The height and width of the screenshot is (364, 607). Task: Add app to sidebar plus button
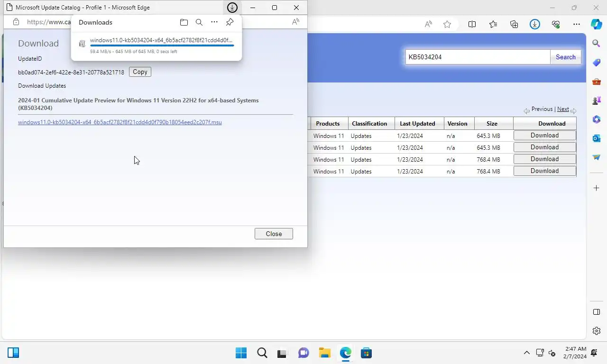pos(597,188)
